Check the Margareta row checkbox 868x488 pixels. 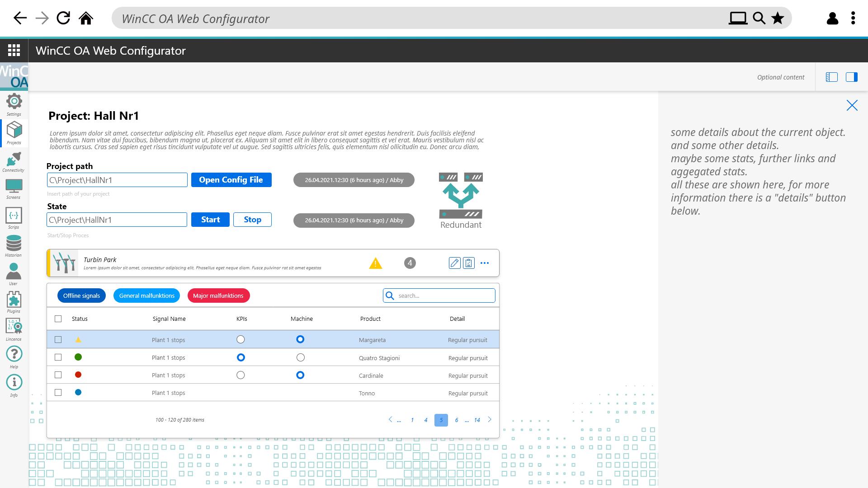[x=58, y=340]
